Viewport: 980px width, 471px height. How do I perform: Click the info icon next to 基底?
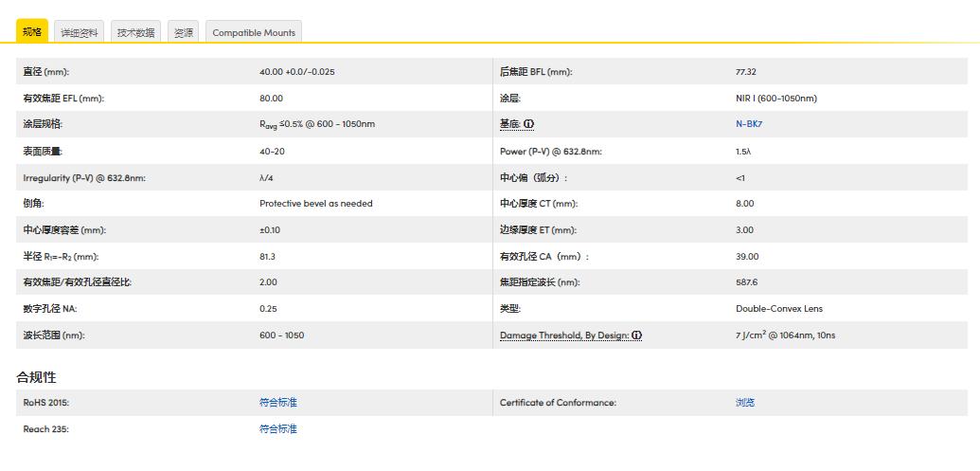coord(529,124)
